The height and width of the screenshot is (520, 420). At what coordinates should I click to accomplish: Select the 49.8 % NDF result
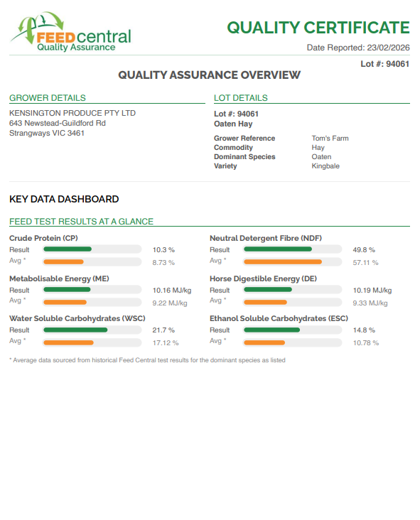[x=364, y=250]
